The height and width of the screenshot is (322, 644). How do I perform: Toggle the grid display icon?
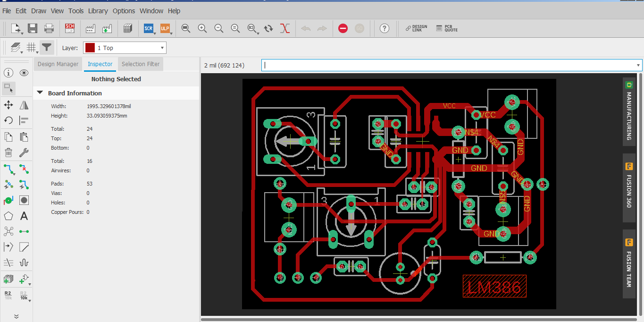(x=31, y=47)
